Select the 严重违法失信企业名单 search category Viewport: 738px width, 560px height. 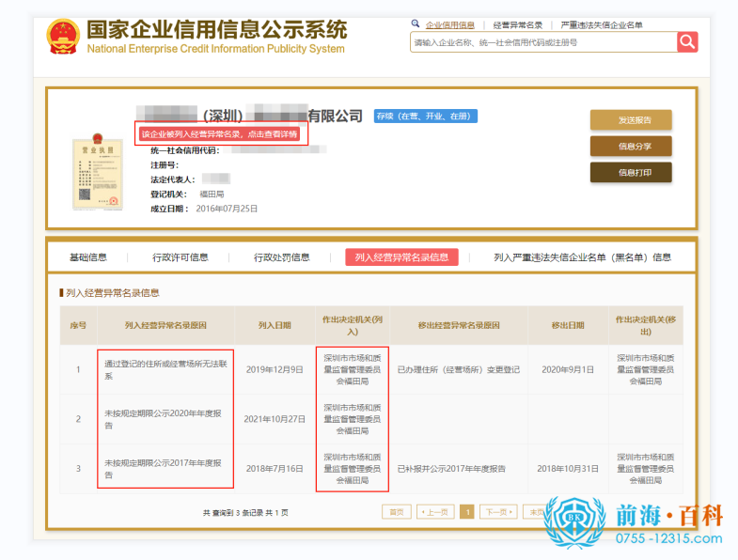[x=602, y=25]
